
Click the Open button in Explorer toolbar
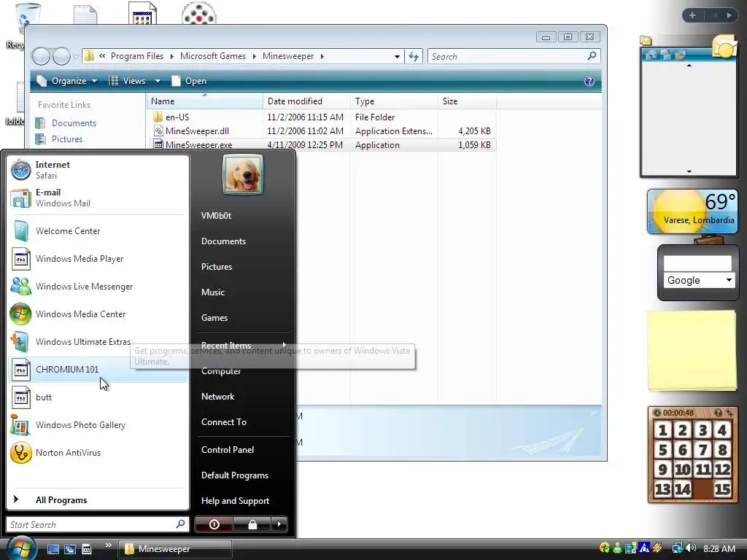tap(189, 81)
